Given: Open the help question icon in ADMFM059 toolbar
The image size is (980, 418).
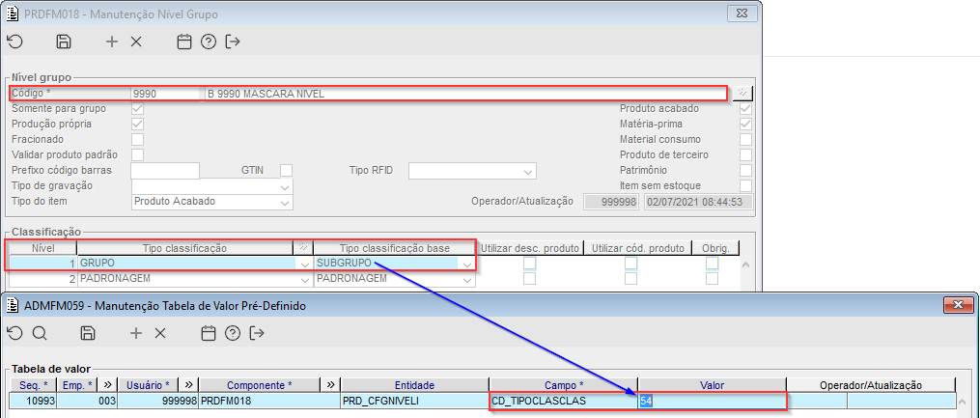Looking at the screenshot, I should 233,333.
